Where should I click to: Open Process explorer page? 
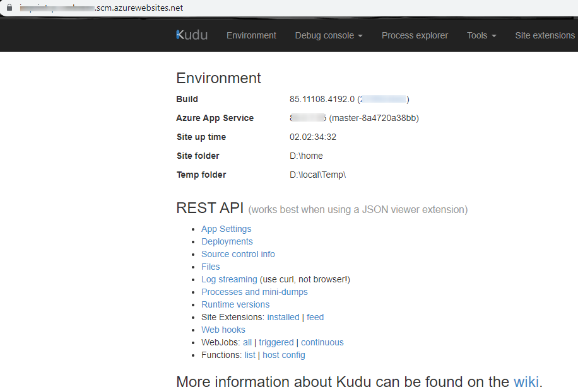click(x=415, y=35)
